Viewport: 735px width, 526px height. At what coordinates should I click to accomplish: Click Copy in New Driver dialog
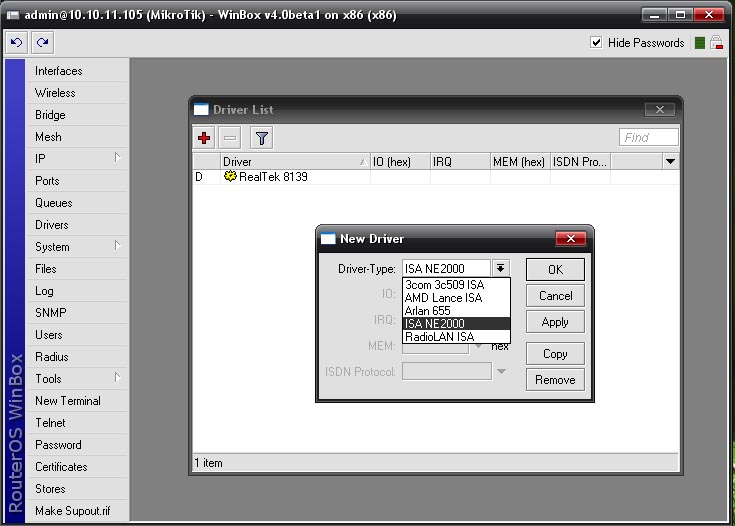(x=555, y=353)
